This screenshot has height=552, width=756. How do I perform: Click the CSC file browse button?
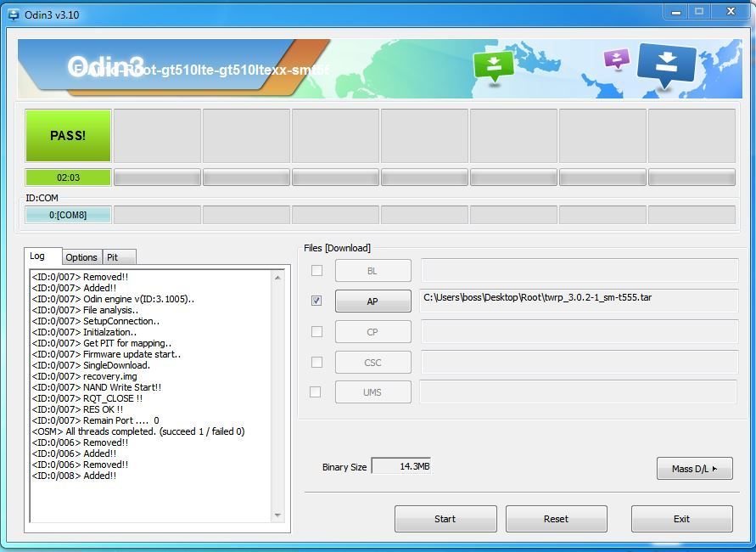coord(373,363)
